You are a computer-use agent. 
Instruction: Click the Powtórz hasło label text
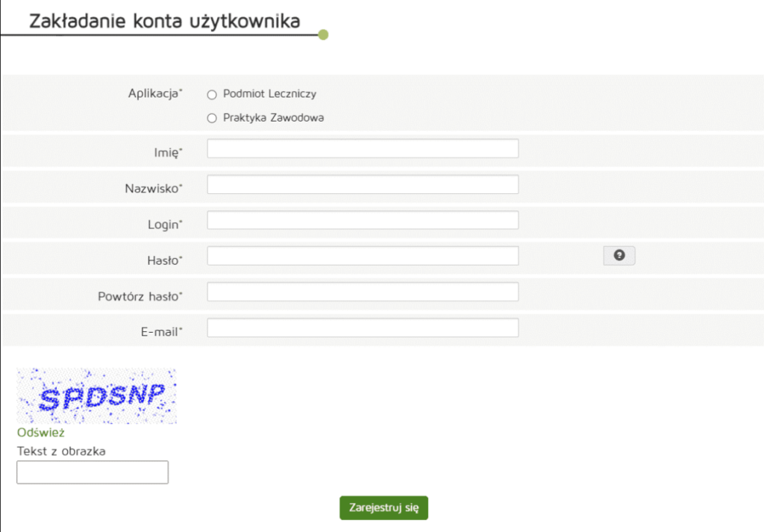[x=140, y=296]
